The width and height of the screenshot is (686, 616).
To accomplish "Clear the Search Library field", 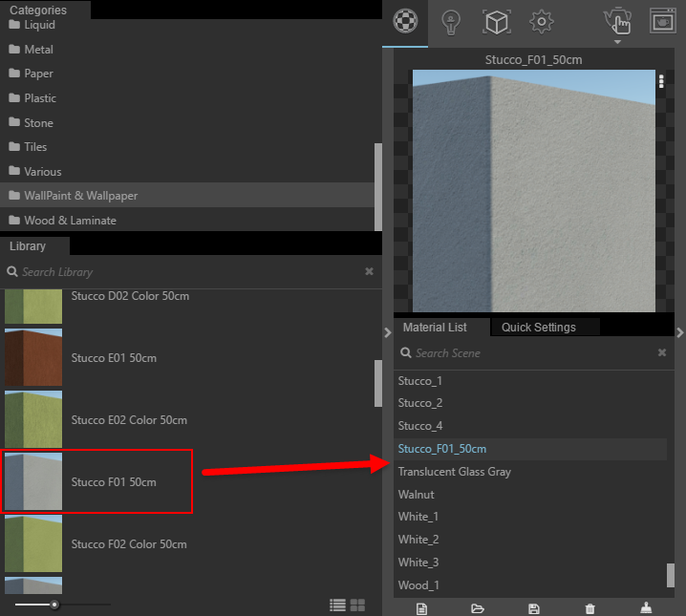I will [x=369, y=271].
